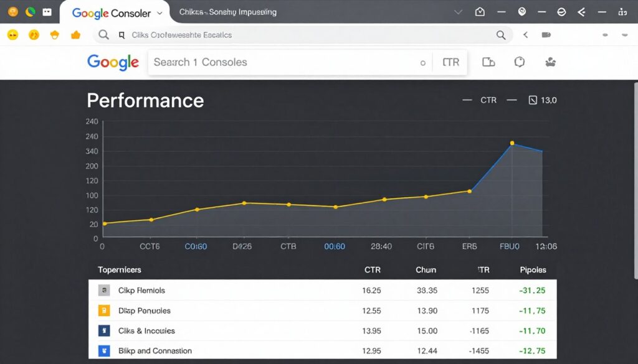Select the peak data point above FBU0
This screenshot has height=364, width=638.
coord(512,143)
